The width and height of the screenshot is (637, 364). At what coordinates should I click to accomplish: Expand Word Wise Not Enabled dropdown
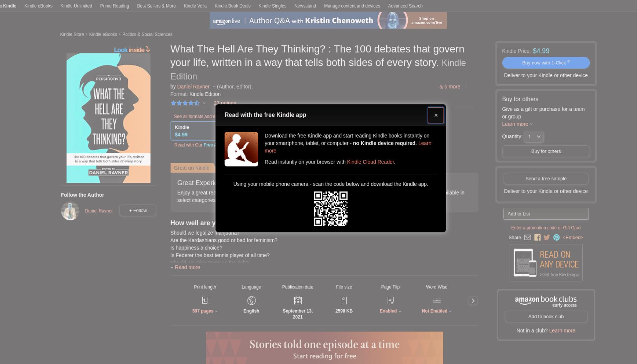pos(437,311)
